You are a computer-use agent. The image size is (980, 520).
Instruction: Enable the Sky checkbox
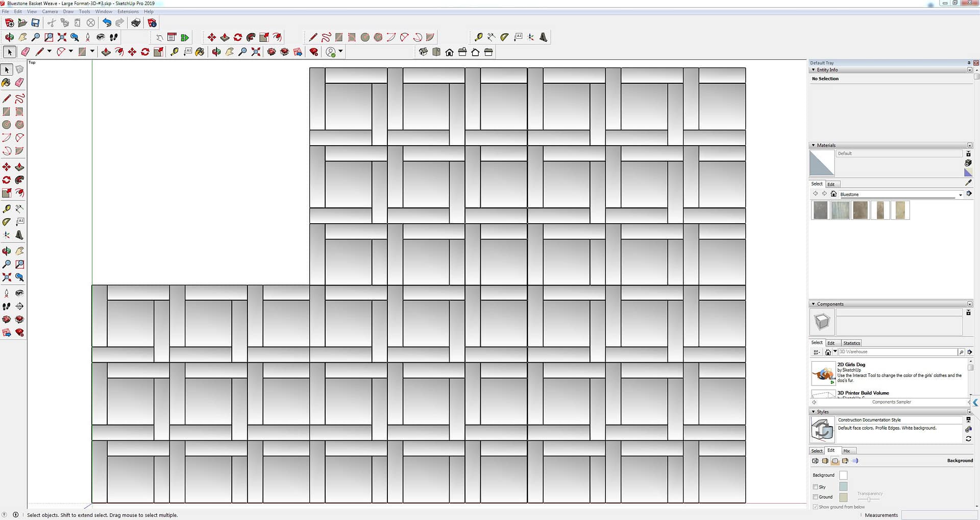pyautogui.click(x=816, y=487)
